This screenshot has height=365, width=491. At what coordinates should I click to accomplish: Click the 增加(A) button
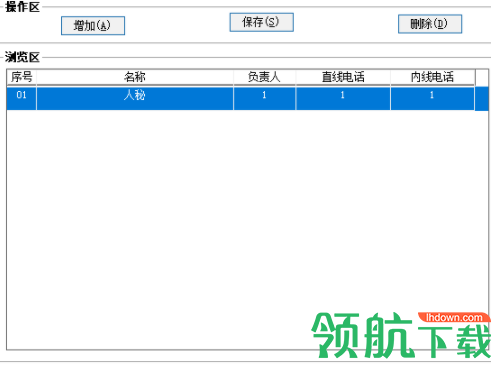tap(93, 25)
